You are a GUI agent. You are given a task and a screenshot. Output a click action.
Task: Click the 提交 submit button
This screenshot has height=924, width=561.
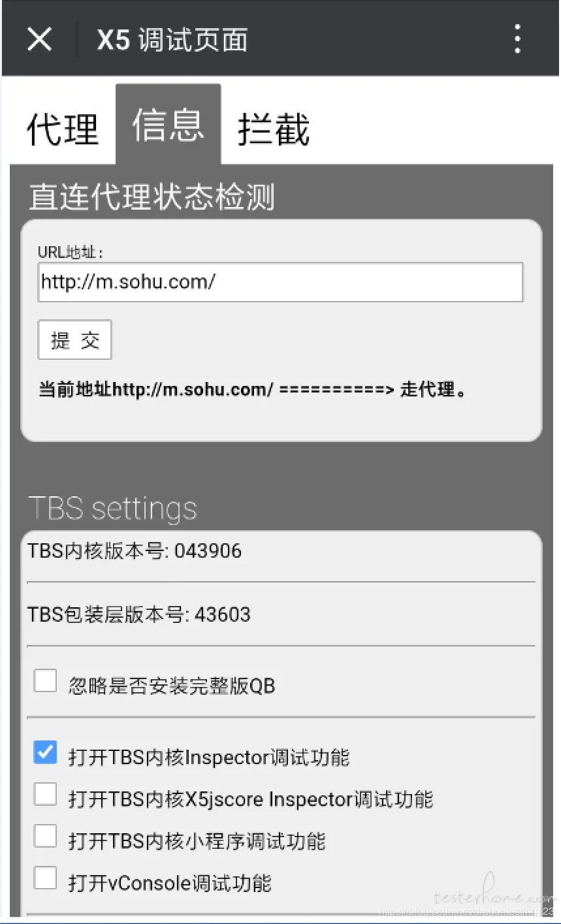pos(74,340)
